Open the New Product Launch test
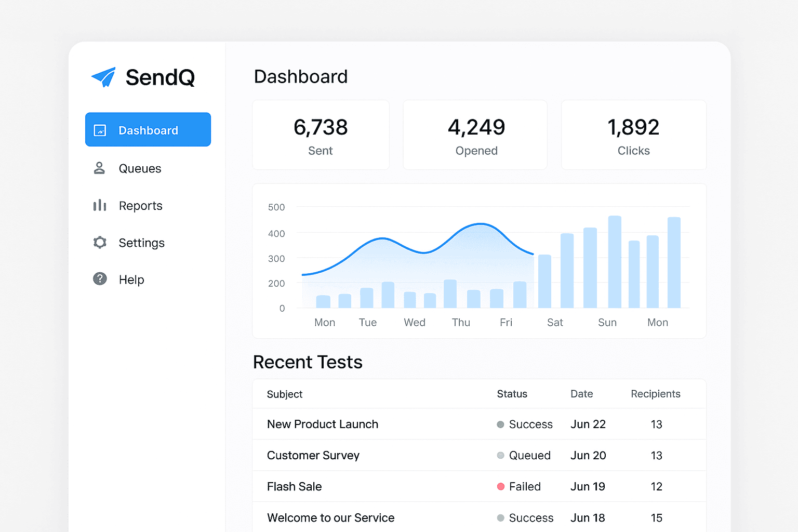Viewport: 798px width, 532px height. pos(323,424)
